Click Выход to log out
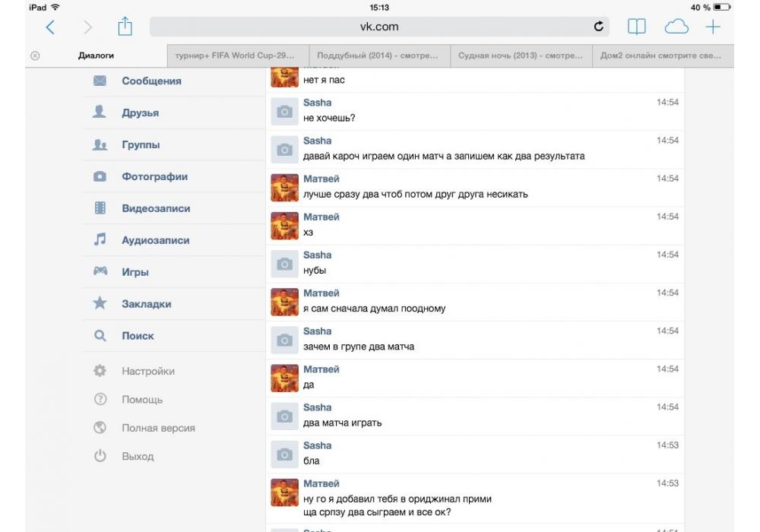Viewport: 760px width, 532px height. click(x=138, y=457)
